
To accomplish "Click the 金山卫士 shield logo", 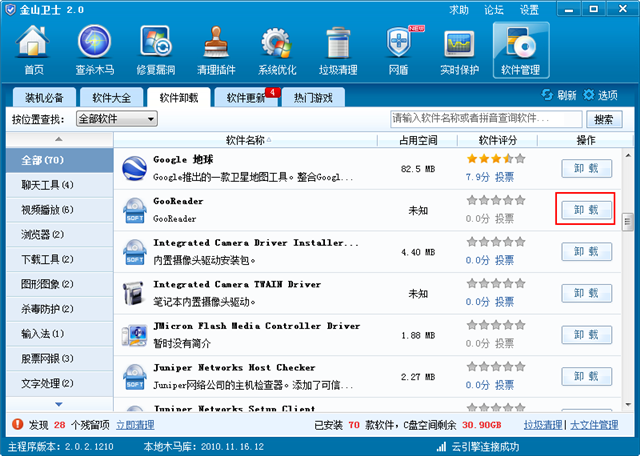I will 10,10.
